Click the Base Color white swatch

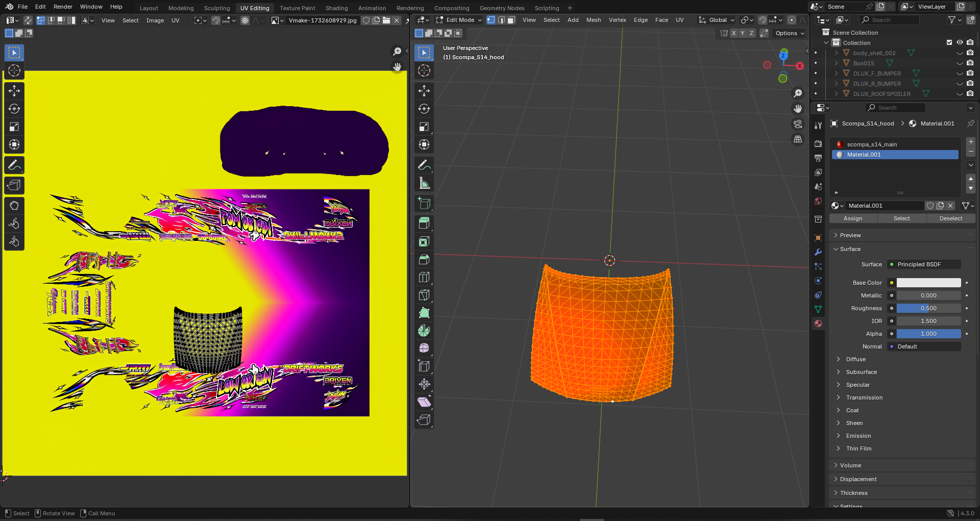[928, 283]
